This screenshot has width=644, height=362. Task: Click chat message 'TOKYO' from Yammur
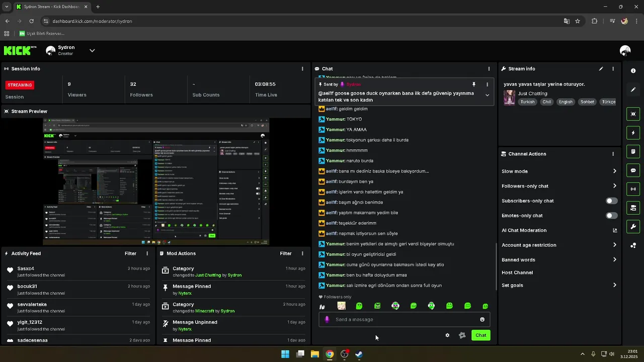point(354,119)
